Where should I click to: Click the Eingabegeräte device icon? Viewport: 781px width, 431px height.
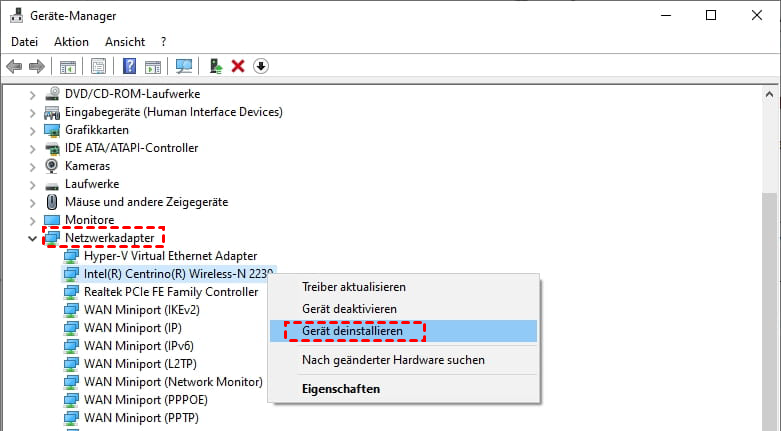click(x=52, y=112)
